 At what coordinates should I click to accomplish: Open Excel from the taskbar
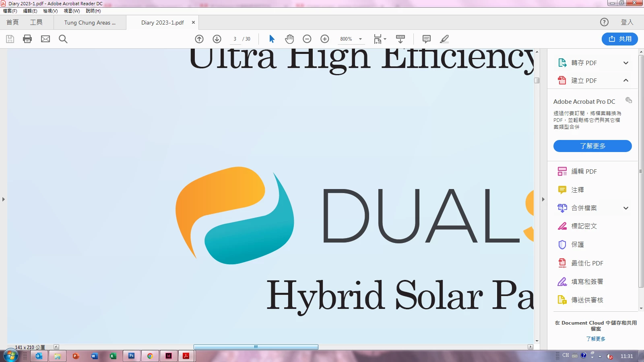coord(113,356)
